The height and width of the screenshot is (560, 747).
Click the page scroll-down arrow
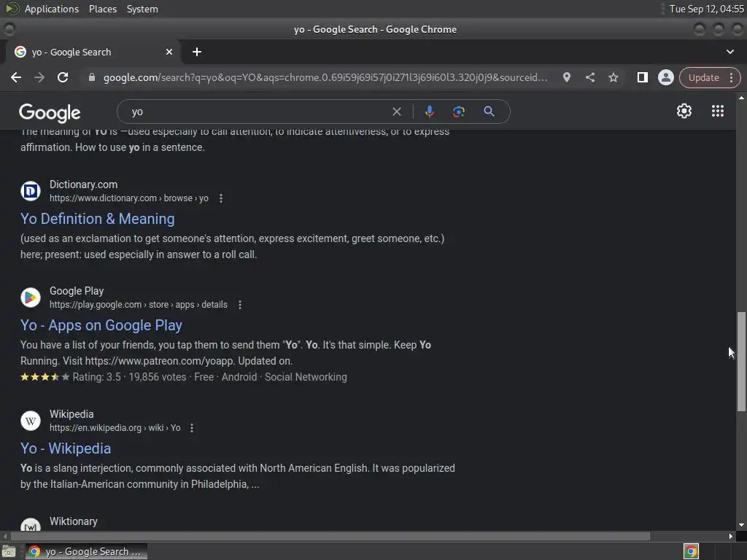coord(741,525)
